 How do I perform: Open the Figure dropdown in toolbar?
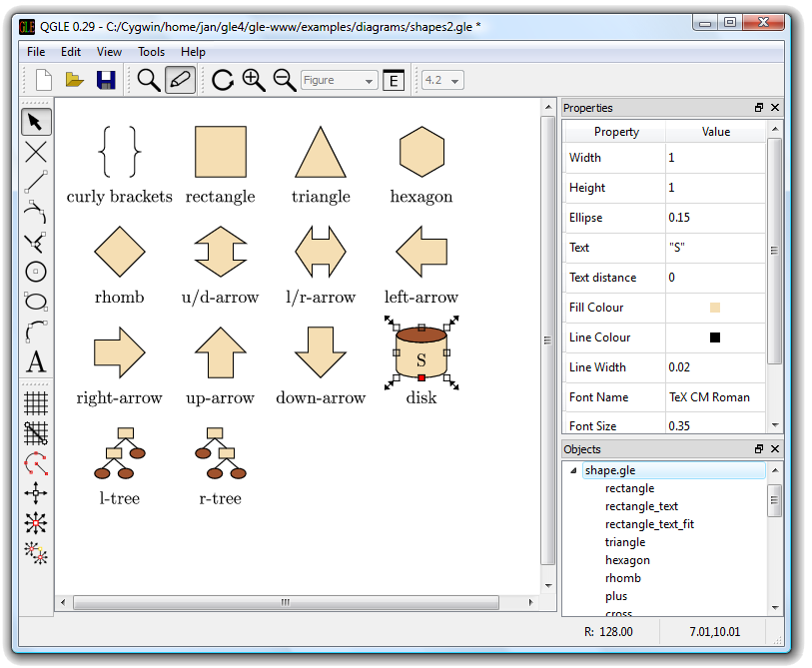click(x=339, y=80)
